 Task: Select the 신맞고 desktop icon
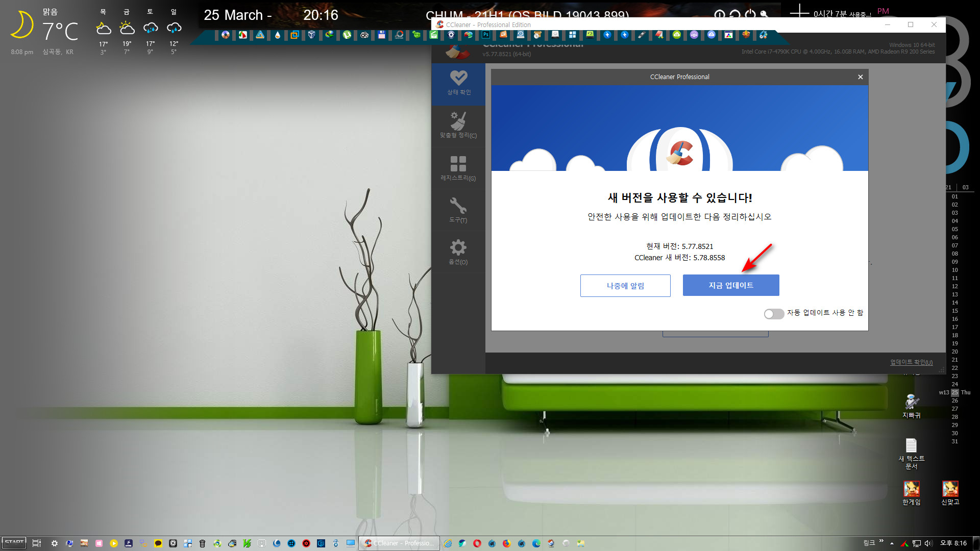[x=950, y=493]
